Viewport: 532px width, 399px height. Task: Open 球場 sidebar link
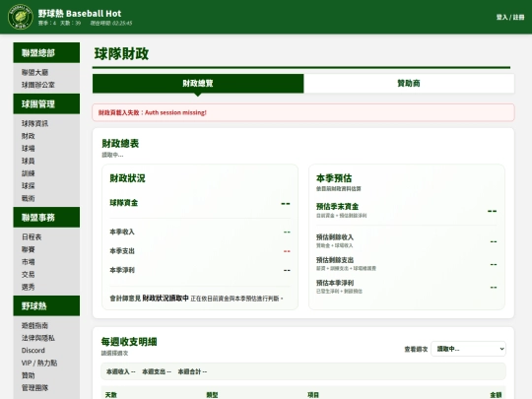click(29, 149)
